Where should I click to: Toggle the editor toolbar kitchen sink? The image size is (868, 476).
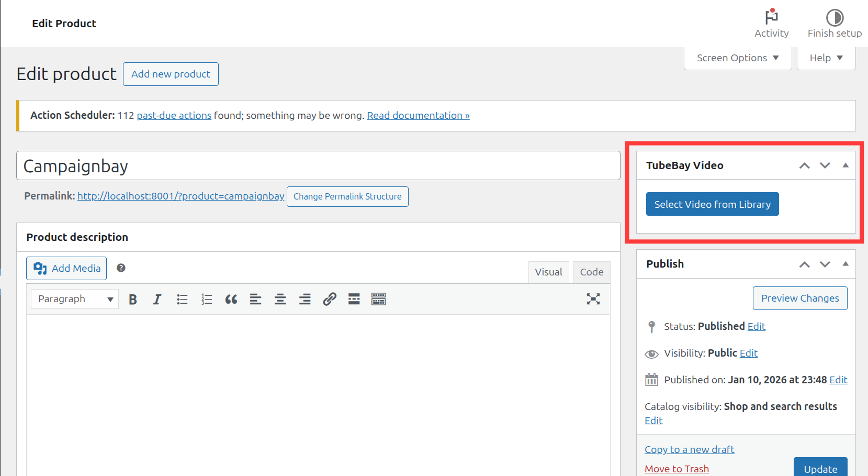pos(378,299)
